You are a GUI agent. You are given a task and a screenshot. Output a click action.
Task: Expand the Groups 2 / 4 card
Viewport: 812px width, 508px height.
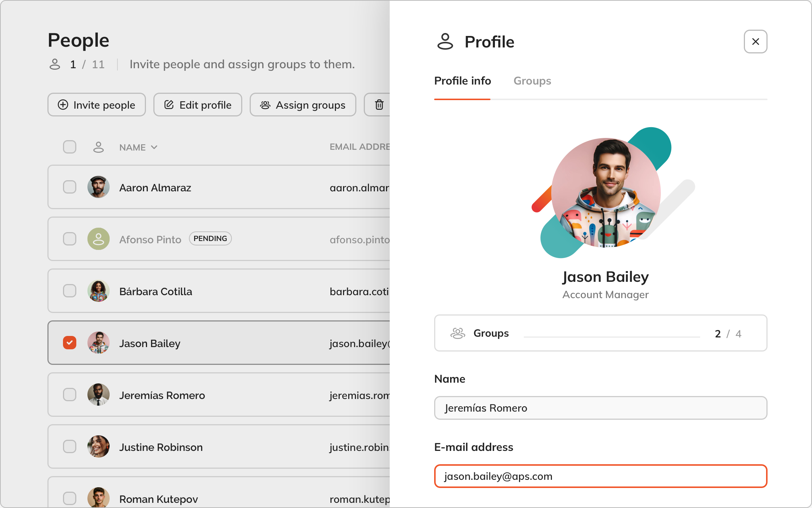pyautogui.click(x=600, y=333)
